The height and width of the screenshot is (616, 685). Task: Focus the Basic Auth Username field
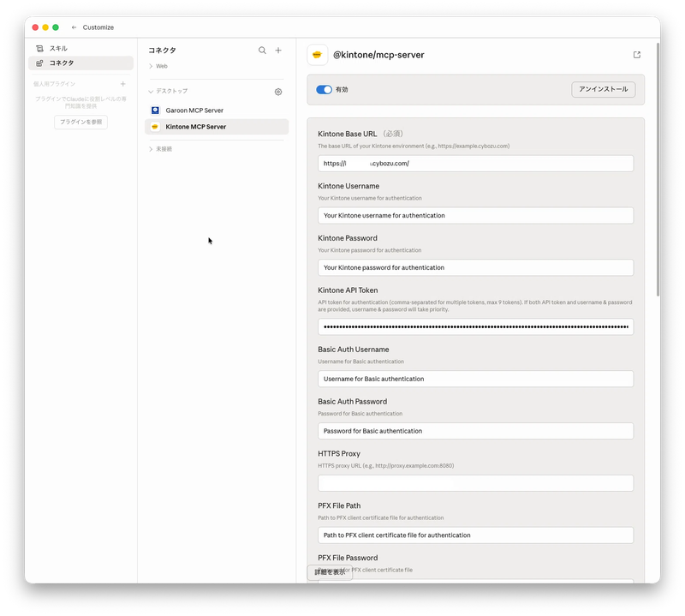[x=476, y=379]
